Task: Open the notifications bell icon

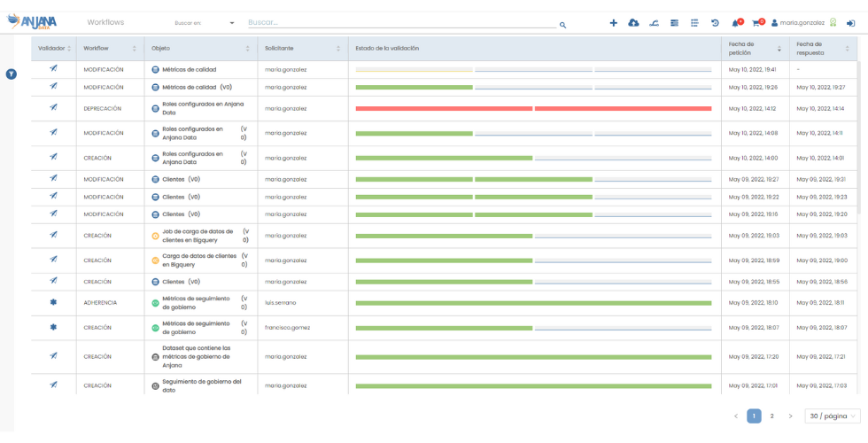Action: [x=736, y=23]
